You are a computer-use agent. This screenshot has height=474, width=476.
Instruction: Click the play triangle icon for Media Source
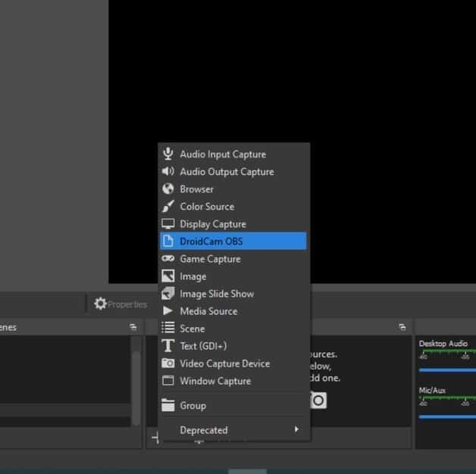(168, 310)
